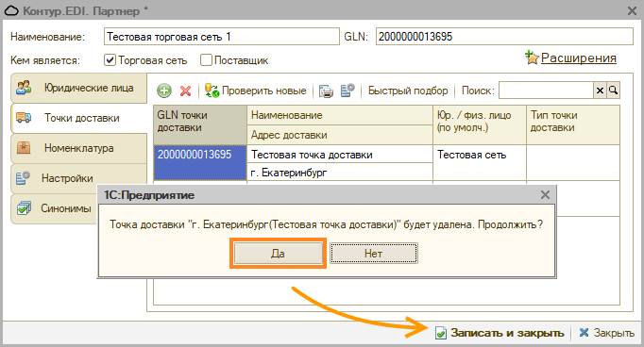Click Тип точки доставки column header
The width and height of the screenshot is (644, 347).
click(573, 124)
